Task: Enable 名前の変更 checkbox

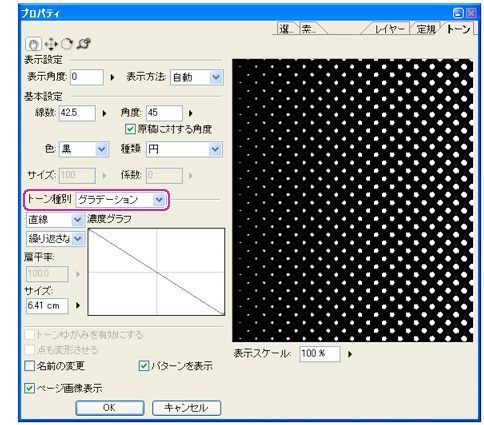Action: [x=30, y=366]
